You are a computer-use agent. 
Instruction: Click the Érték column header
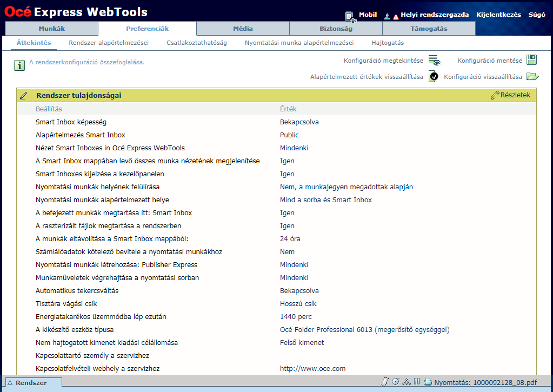[x=288, y=109]
